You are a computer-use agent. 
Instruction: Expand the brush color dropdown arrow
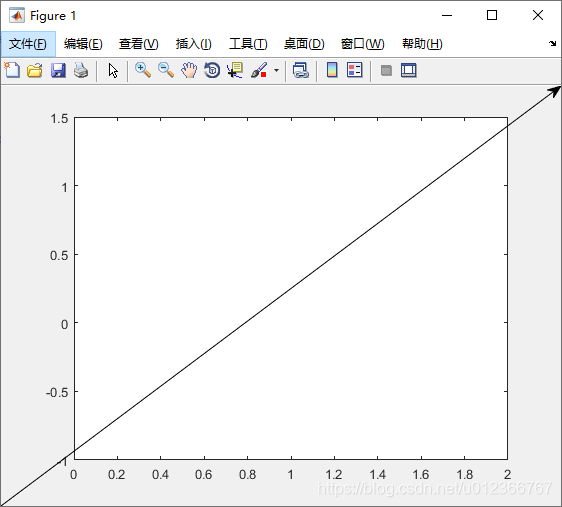(276, 70)
